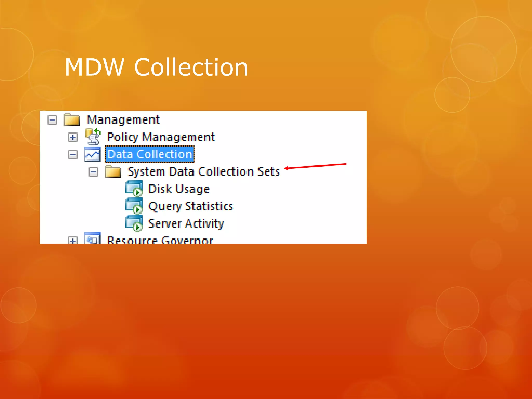
Task: Click the System Data Collection Sets folder icon
Action: click(x=113, y=172)
